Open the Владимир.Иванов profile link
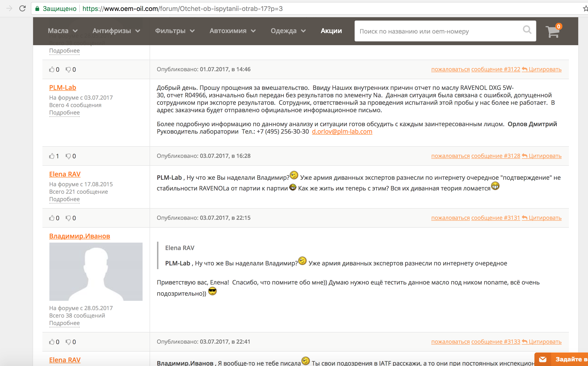The height and width of the screenshot is (366, 588). [79, 236]
